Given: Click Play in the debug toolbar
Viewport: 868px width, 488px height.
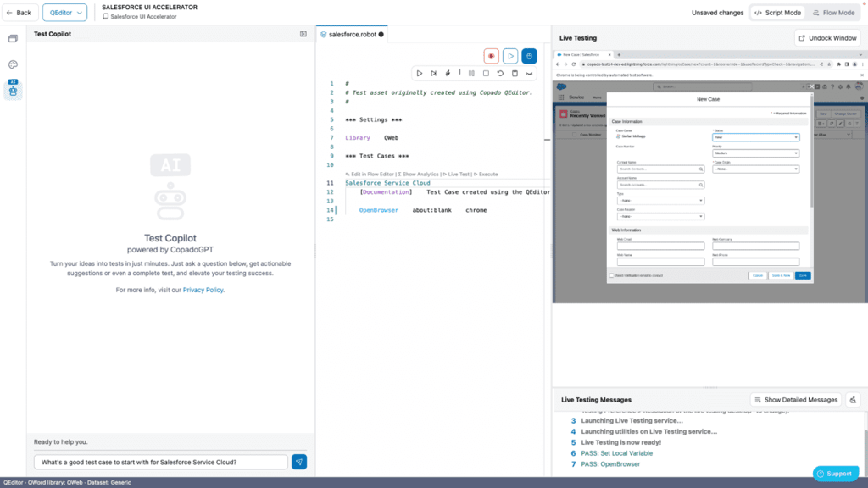Looking at the screenshot, I should [x=420, y=73].
